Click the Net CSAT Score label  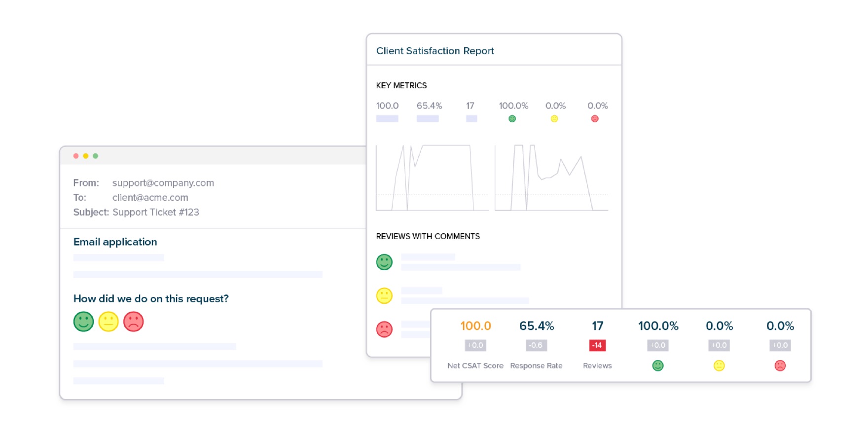(475, 365)
